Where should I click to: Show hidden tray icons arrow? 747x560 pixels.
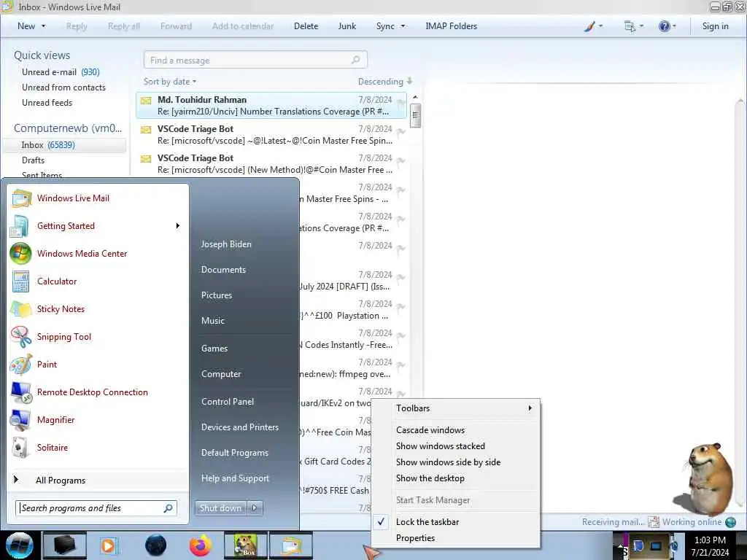[x=619, y=545]
